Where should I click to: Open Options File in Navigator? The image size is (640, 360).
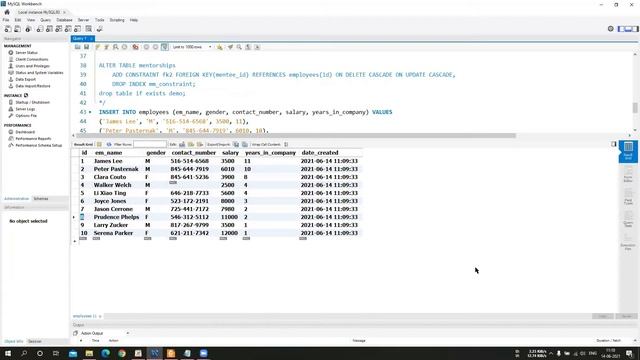(x=26, y=116)
